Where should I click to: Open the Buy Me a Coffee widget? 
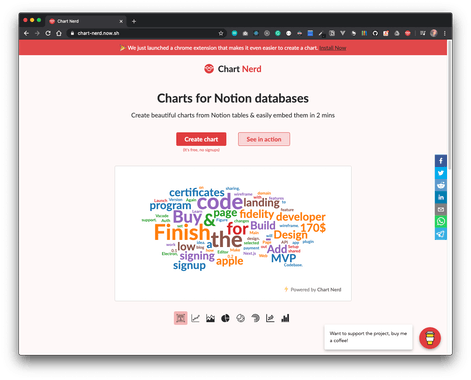point(430,338)
